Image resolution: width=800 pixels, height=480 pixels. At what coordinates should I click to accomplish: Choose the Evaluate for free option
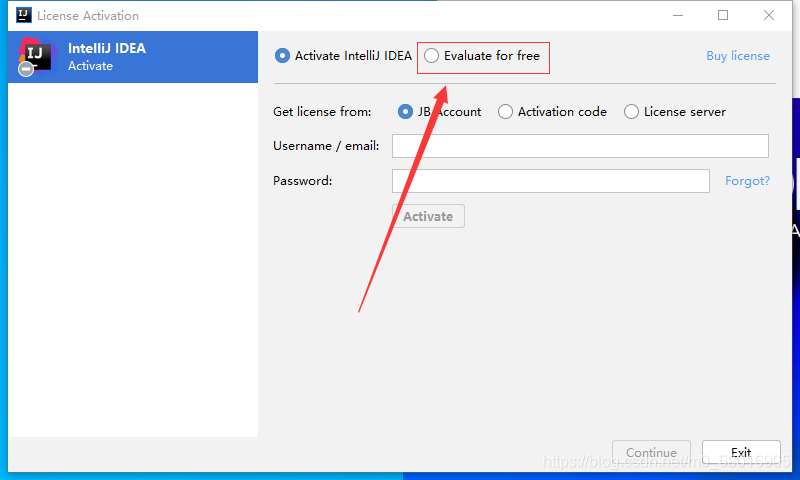(x=432, y=56)
